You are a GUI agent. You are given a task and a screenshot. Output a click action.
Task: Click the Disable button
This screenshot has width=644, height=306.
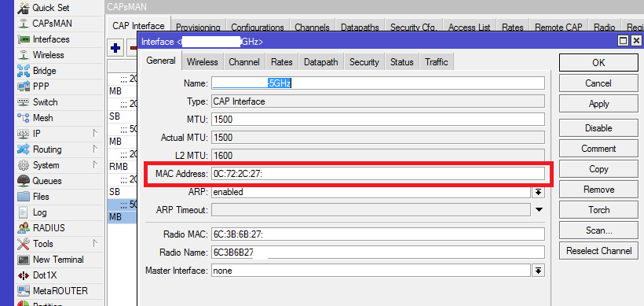[598, 128]
